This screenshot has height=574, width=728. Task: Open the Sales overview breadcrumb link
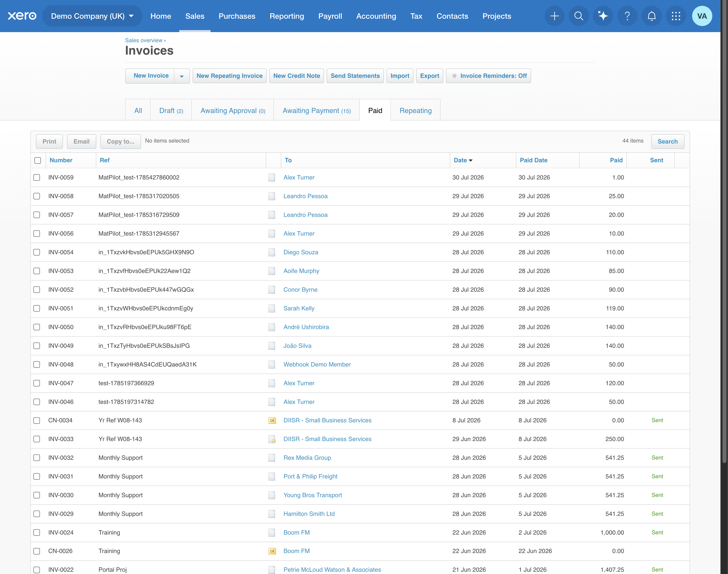pos(144,40)
